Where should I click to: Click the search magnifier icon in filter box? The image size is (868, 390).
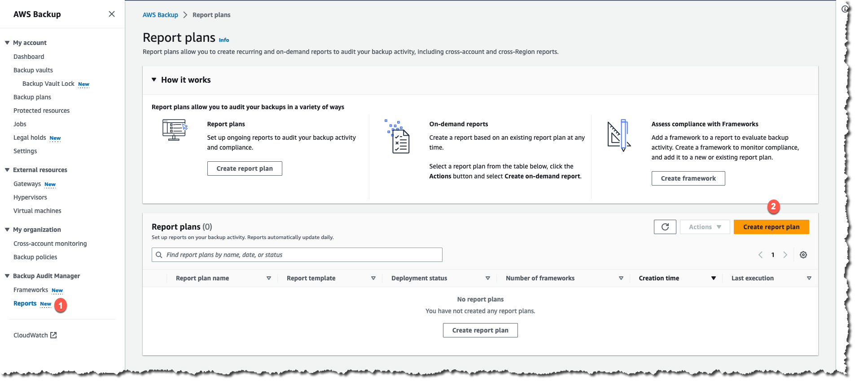tap(159, 255)
